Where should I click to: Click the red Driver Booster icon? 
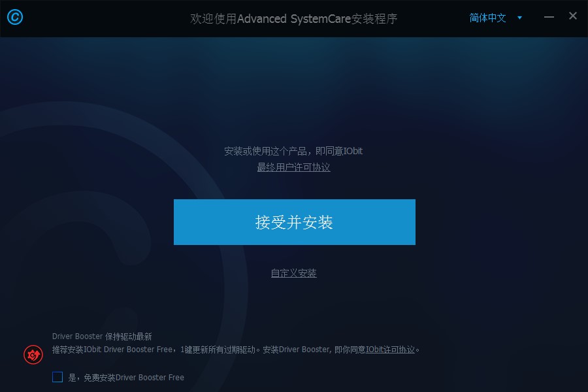click(x=33, y=355)
